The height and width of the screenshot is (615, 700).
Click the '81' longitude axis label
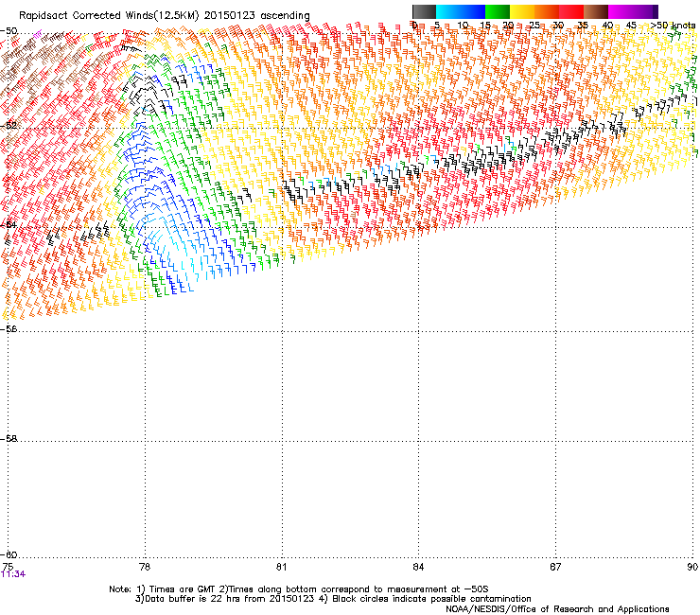(281, 567)
